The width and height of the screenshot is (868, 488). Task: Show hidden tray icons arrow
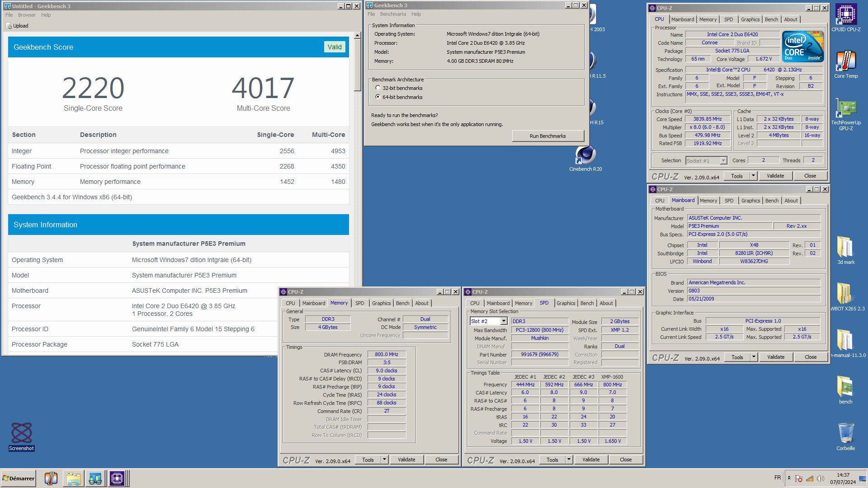click(789, 478)
